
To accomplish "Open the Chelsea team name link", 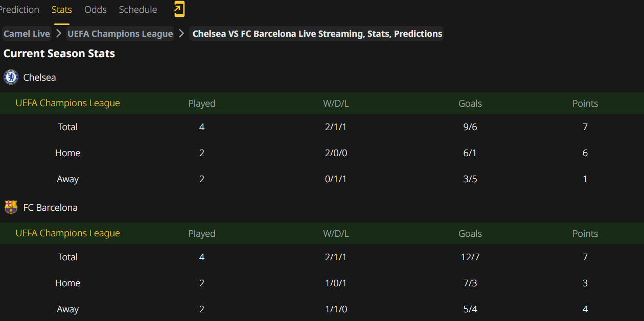I will (x=39, y=78).
